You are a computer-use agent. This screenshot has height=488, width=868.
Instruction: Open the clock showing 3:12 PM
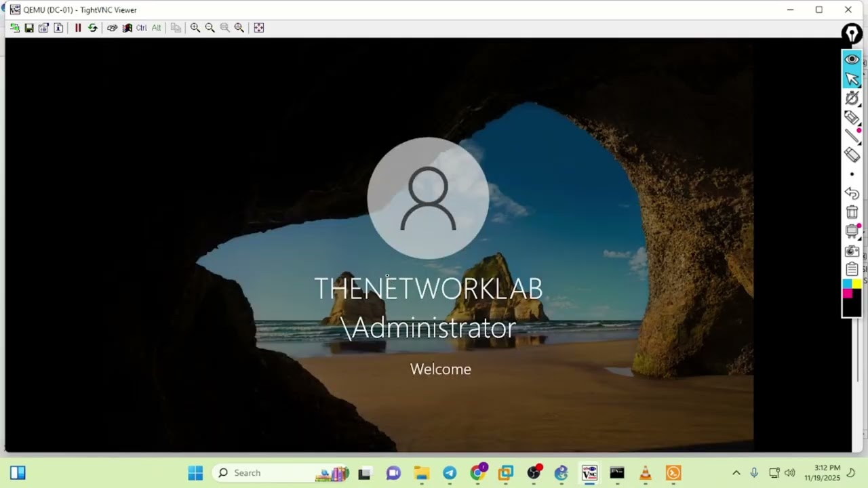pyautogui.click(x=822, y=473)
